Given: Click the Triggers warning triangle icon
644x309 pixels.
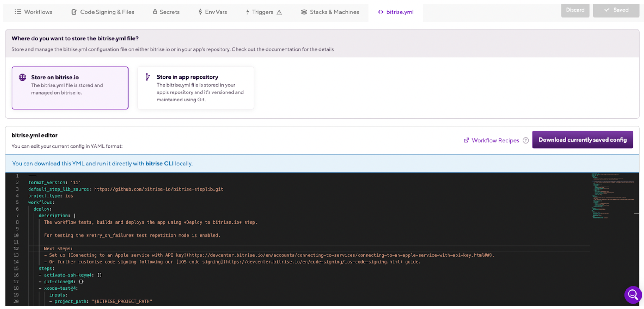Looking at the screenshot, I should point(279,12).
